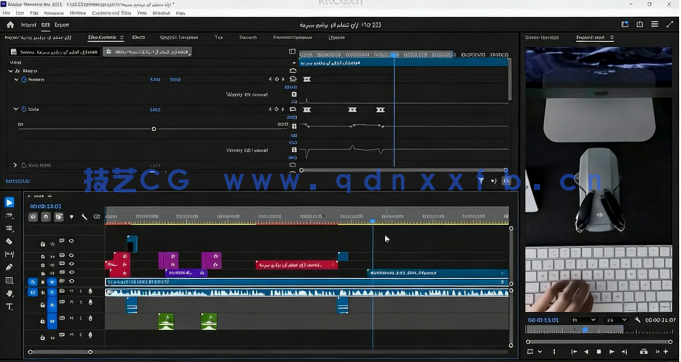This screenshot has height=362, width=681.
Task: Adjust the Scale slider handle
Action: tap(154, 129)
